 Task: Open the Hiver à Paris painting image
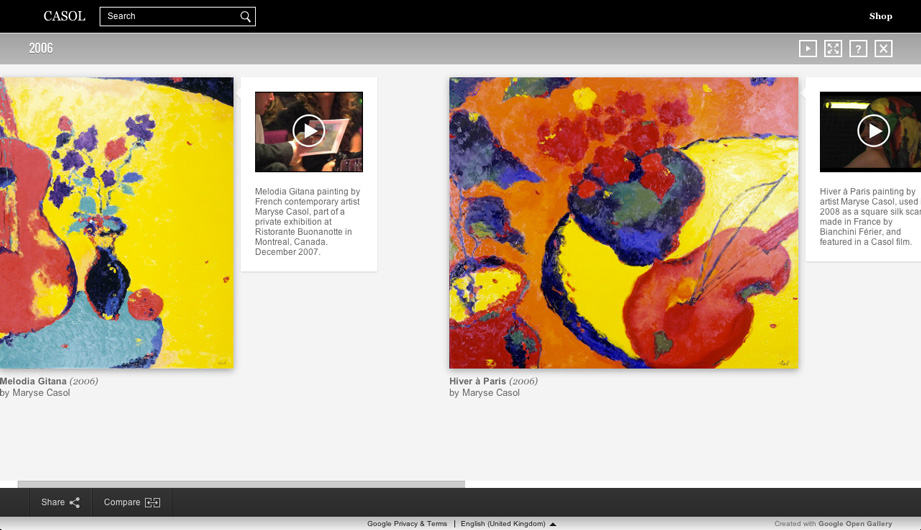(623, 222)
